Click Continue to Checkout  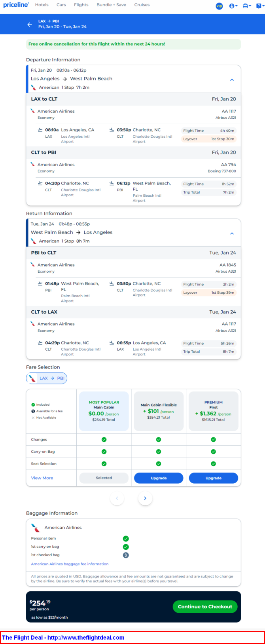click(205, 606)
